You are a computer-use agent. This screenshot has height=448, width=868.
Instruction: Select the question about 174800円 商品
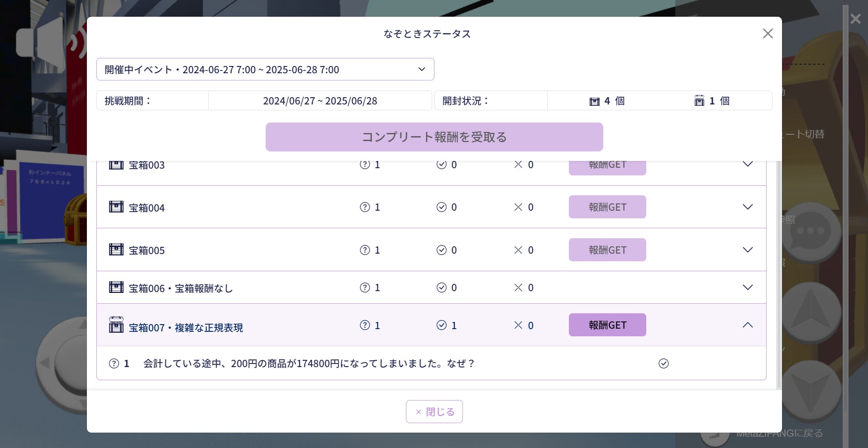click(309, 363)
